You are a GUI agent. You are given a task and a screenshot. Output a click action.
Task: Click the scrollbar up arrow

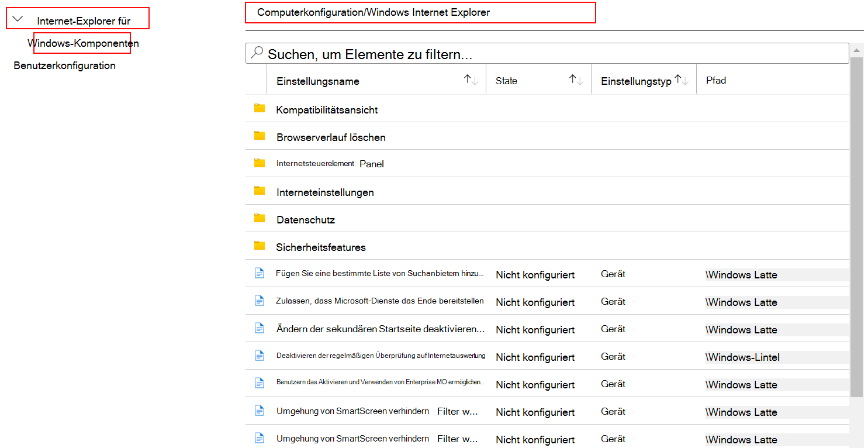click(x=857, y=50)
